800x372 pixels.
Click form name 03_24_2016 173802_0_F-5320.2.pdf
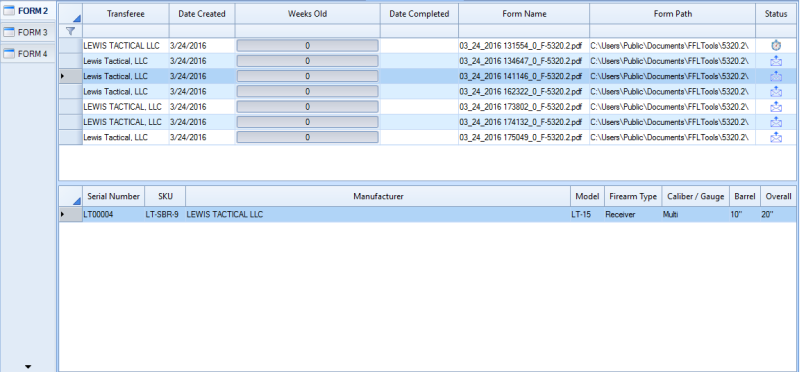520,107
